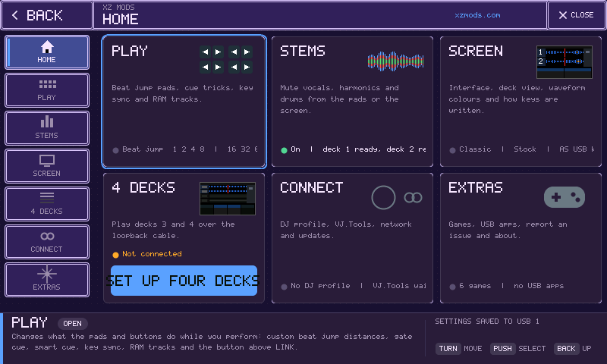Open the Connect card
Image resolution: width=607 pixels, height=364 pixels.
point(352,238)
